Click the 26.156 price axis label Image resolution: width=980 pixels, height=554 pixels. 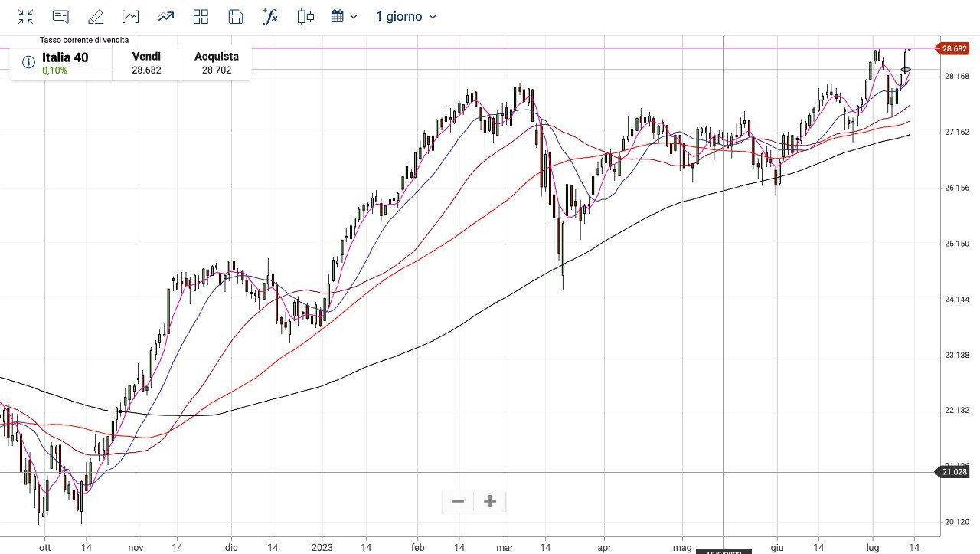coord(957,188)
